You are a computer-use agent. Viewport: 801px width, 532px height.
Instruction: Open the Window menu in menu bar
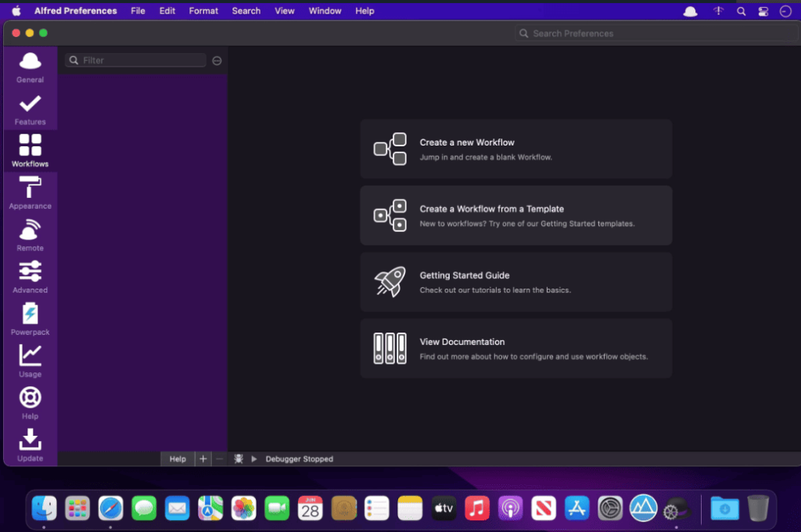325,11
